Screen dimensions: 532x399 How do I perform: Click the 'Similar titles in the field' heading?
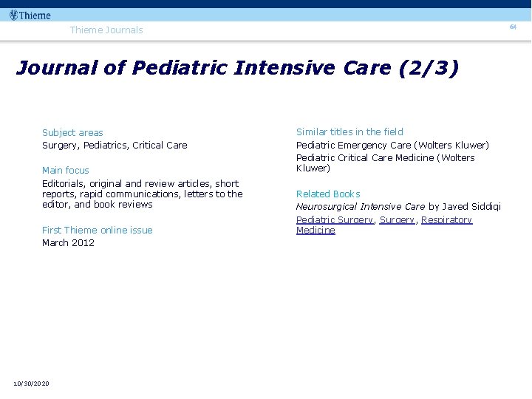point(349,132)
